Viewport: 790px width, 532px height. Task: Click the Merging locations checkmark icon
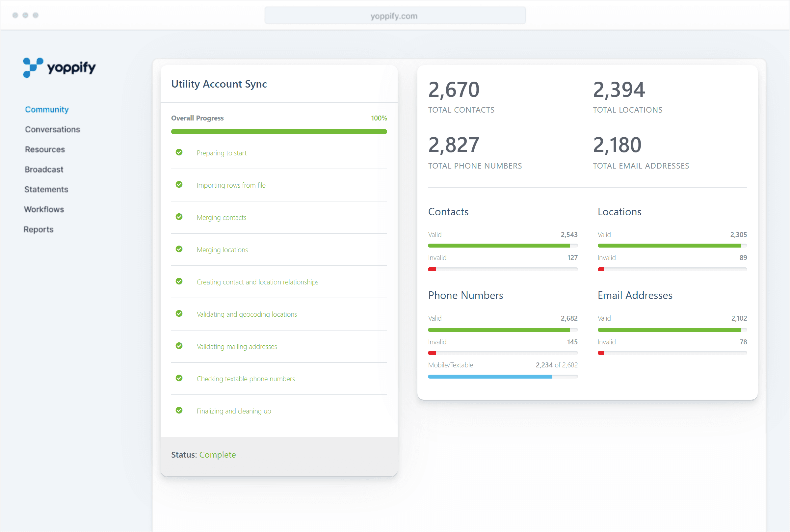tap(179, 249)
